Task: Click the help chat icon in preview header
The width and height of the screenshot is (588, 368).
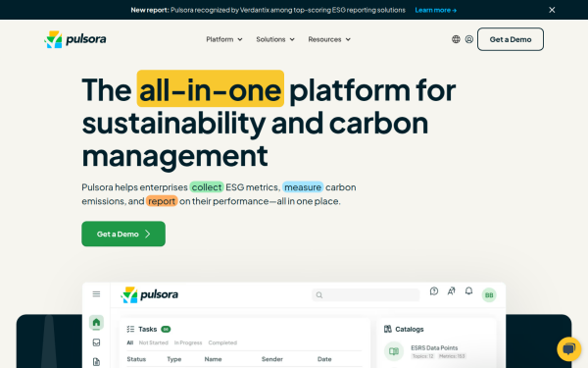Action: click(434, 291)
